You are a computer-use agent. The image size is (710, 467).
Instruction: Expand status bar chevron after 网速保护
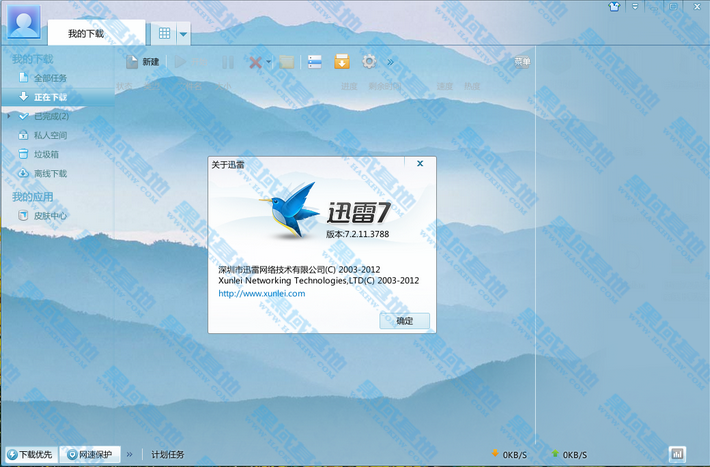(130, 454)
